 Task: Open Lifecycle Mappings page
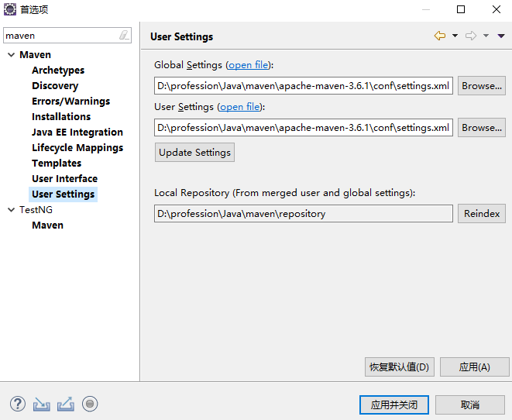coord(77,148)
